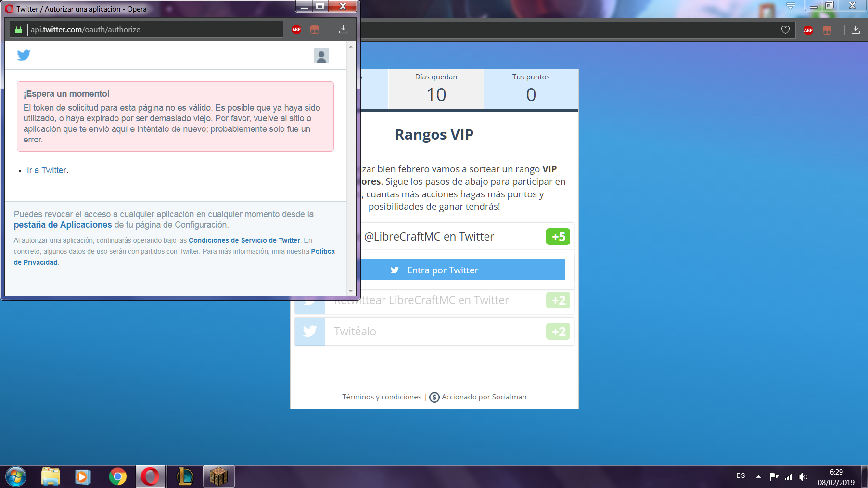Click the network signal tray icon
The width and height of the screenshot is (868, 488).
[789, 477]
